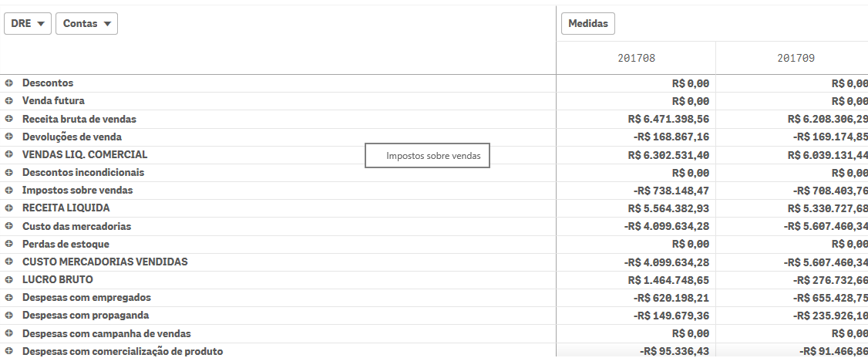868x358 pixels.
Task: Click plus icon beside Receita bruta de vendas
Action: tap(9, 119)
